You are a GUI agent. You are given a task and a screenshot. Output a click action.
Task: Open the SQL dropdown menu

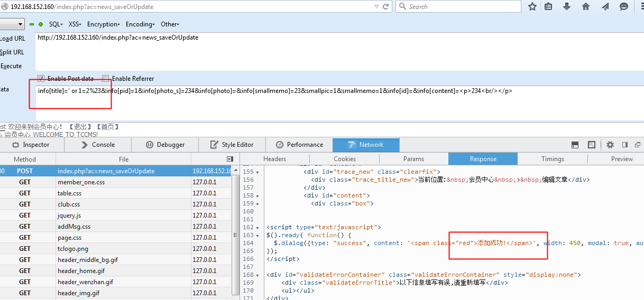[56, 24]
